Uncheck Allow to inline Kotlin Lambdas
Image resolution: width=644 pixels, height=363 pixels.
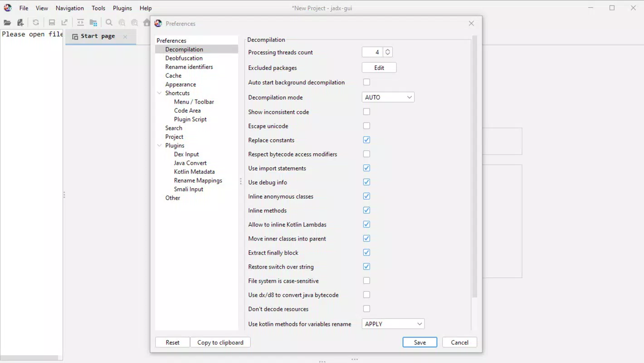(366, 224)
